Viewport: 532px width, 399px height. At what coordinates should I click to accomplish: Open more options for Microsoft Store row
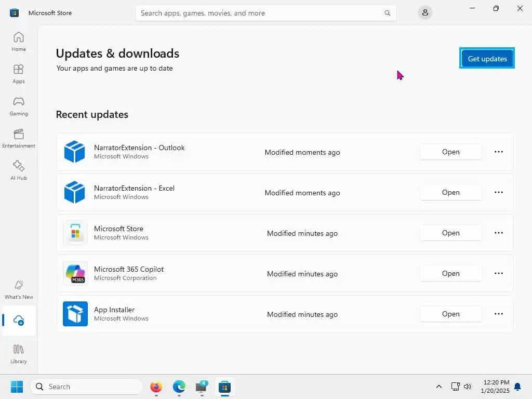pyautogui.click(x=498, y=233)
